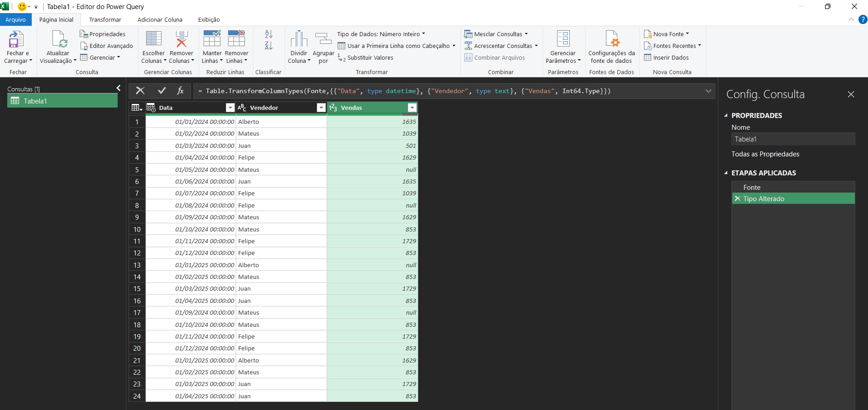Open the Arquivo menu
Viewport: 868px width, 410px height.
click(x=16, y=19)
